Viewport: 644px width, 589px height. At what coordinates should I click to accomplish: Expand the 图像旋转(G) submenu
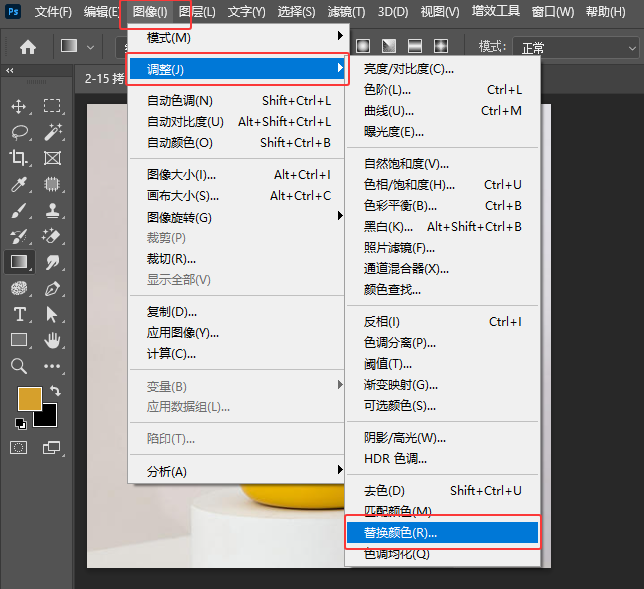[238, 217]
